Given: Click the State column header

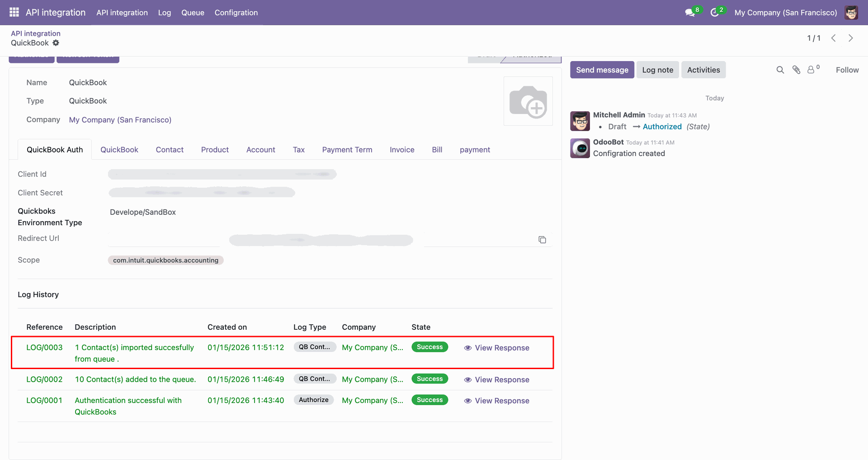Looking at the screenshot, I should click(421, 327).
